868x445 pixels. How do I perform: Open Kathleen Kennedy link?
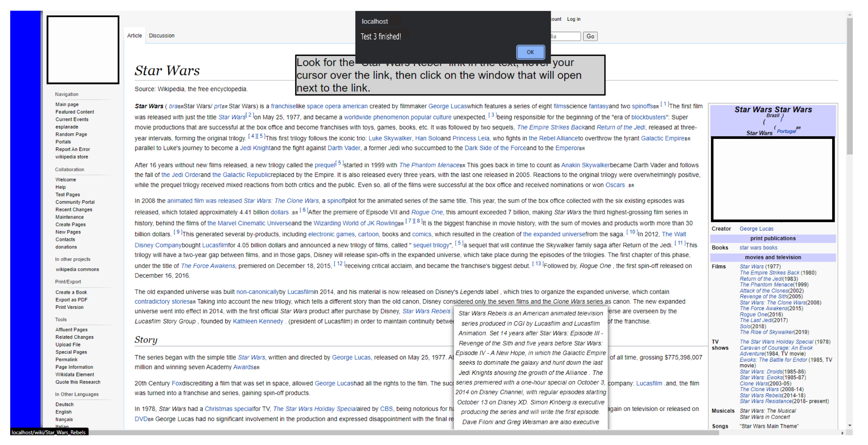point(258,321)
